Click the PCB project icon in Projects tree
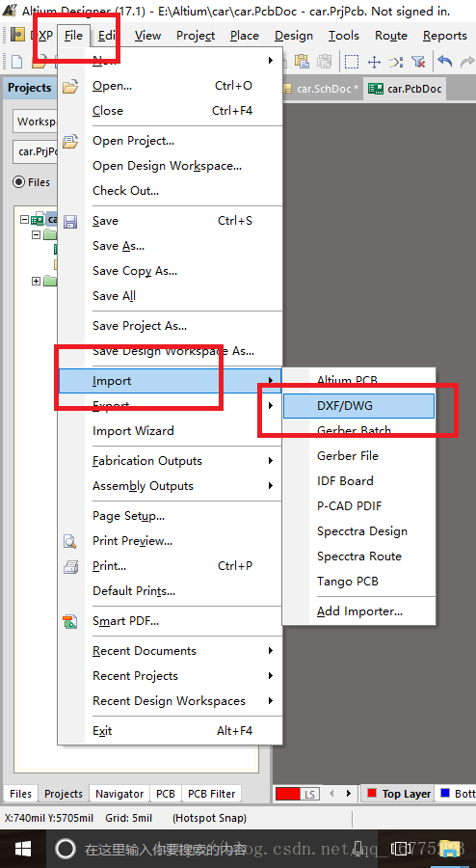476x868 pixels. 39,219
